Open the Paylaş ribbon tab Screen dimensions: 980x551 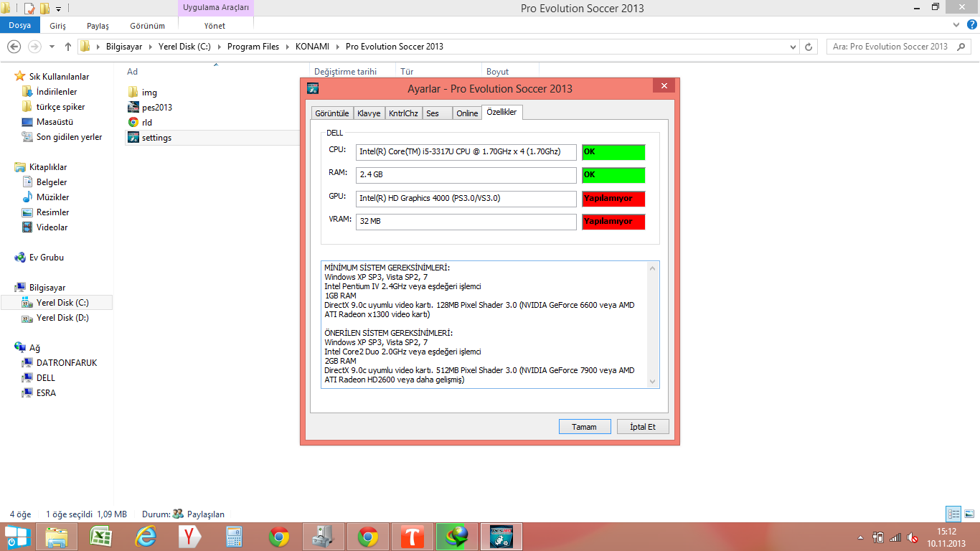(x=98, y=26)
